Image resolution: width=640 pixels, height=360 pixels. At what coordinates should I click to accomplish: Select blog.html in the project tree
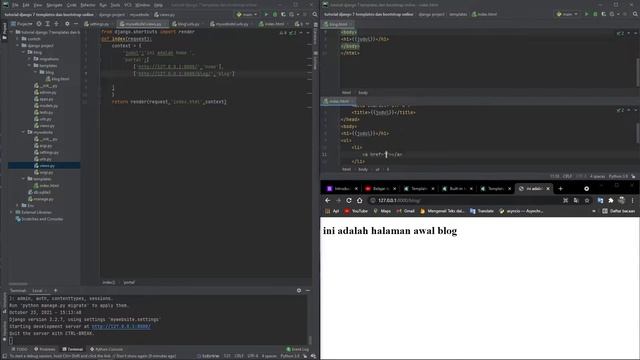click(57, 79)
